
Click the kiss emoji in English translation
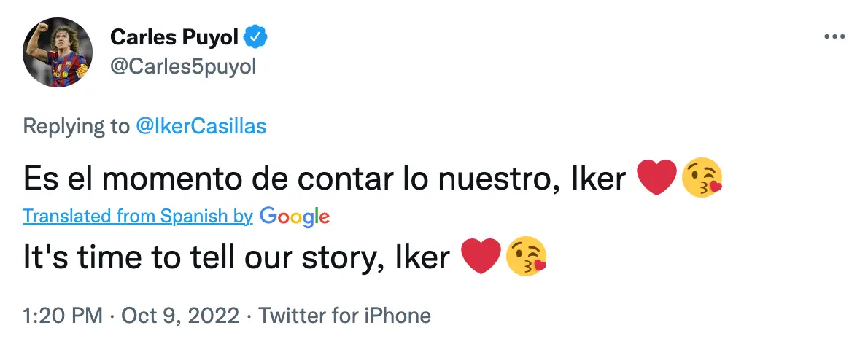[526, 257]
